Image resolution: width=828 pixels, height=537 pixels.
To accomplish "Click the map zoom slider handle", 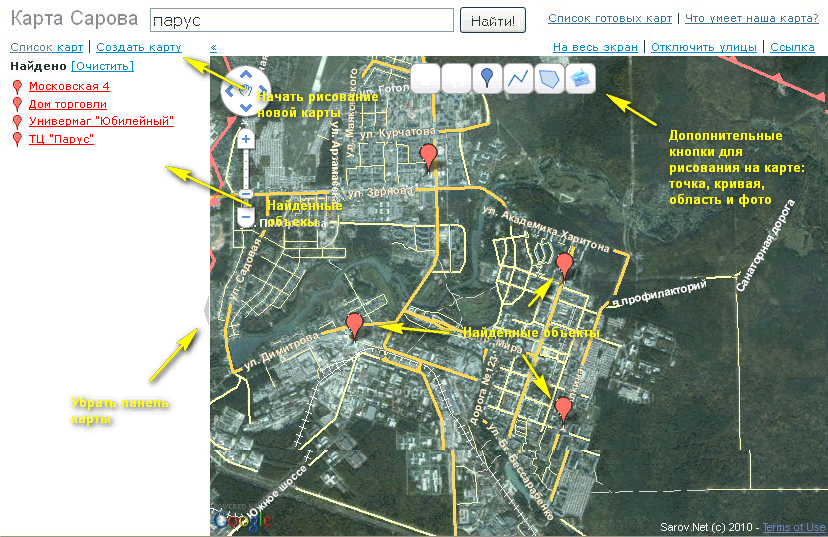I will point(246,195).
